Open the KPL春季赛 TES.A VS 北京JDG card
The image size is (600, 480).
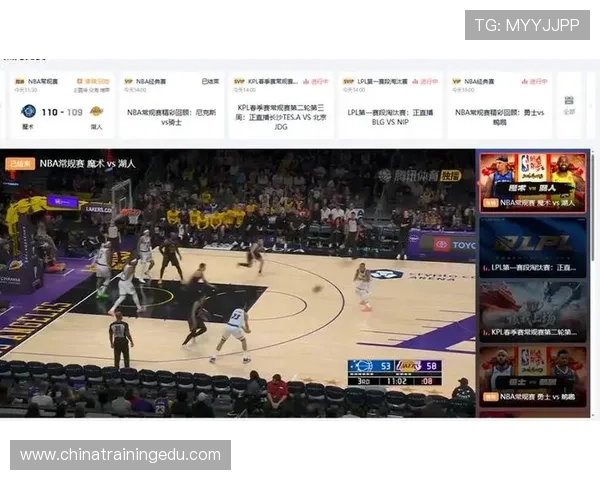click(x=281, y=105)
